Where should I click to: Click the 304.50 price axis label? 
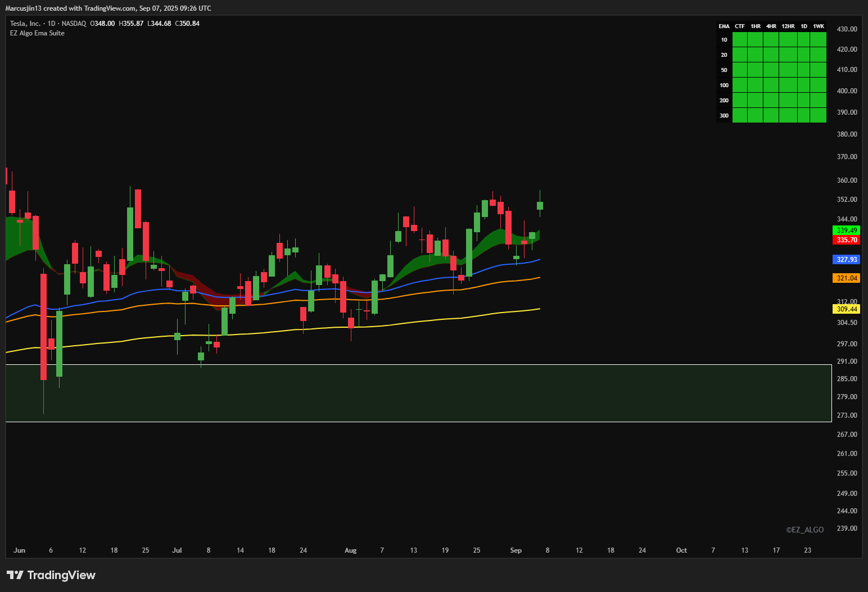847,323
